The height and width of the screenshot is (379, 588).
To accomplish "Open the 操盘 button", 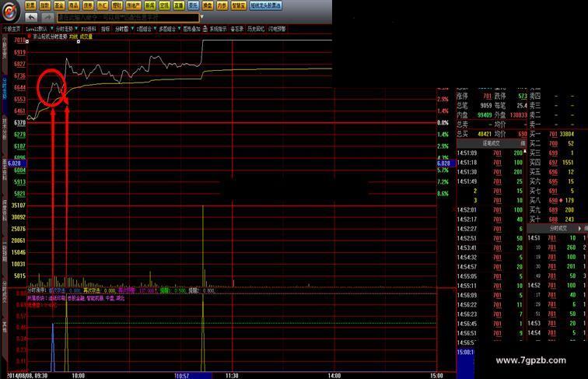I will pyautogui.click(x=208, y=5).
